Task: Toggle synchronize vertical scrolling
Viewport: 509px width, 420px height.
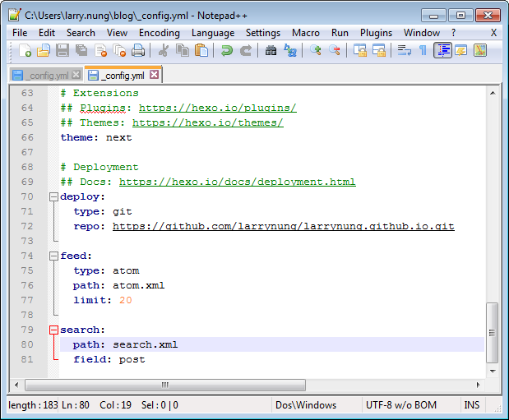Action: (359, 50)
